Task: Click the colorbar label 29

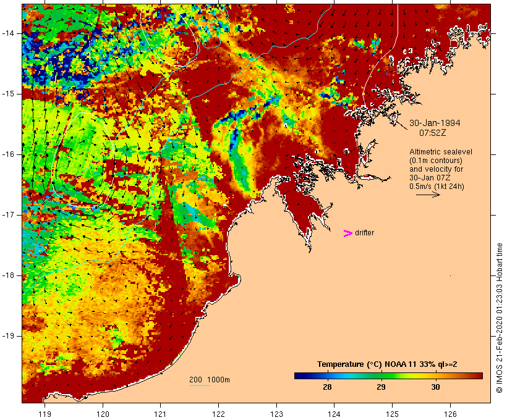Action: [x=381, y=387]
